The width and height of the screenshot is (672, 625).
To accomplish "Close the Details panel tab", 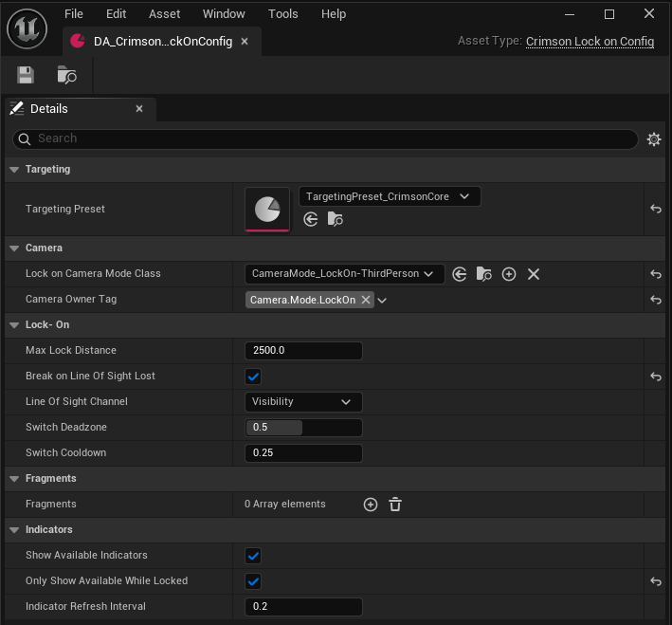I will click(x=139, y=108).
